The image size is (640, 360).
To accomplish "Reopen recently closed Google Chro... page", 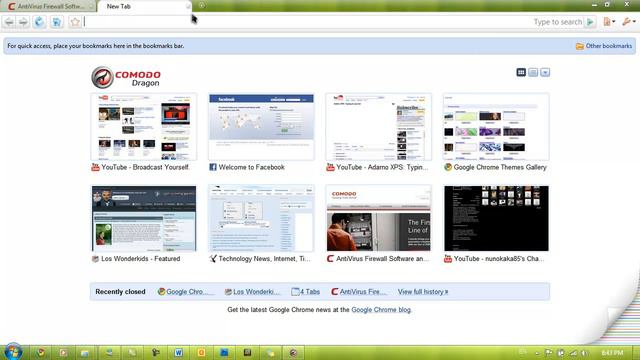I will [x=185, y=292].
